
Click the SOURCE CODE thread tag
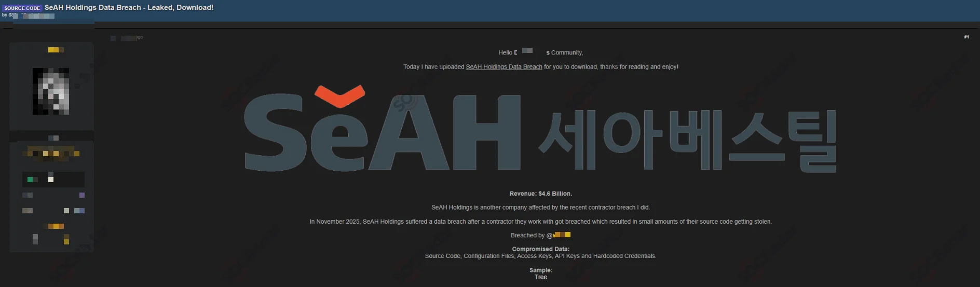[22, 8]
